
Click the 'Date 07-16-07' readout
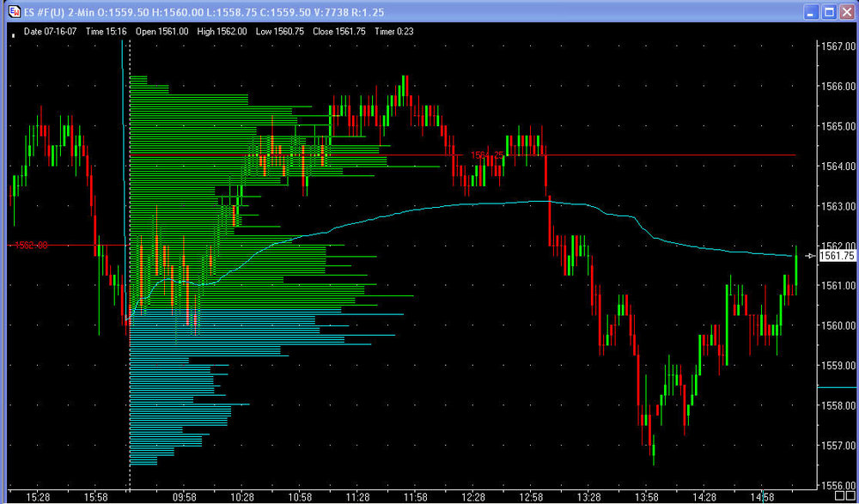(50, 31)
